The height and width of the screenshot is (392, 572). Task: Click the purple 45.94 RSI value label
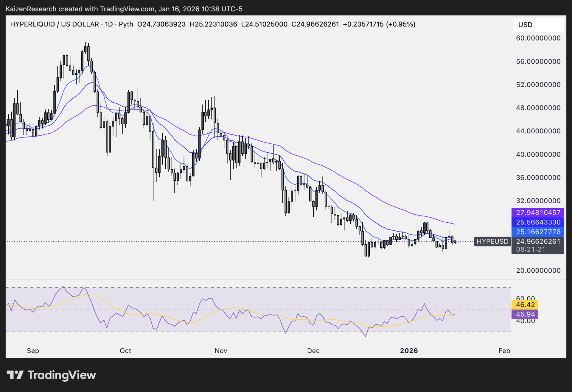(x=525, y=314)
